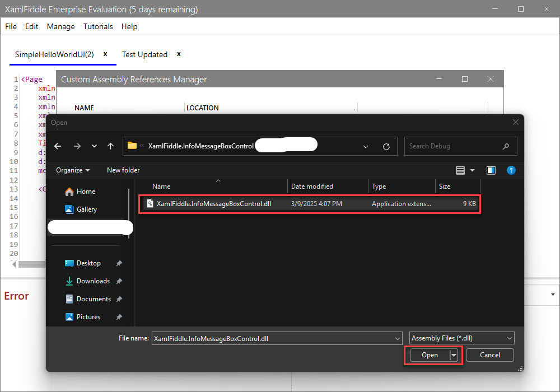Image resolution: width=560 pixels, height=392 pixels.
Task: Click NAME column header in References Manager
Action: [x=85, y=108]
